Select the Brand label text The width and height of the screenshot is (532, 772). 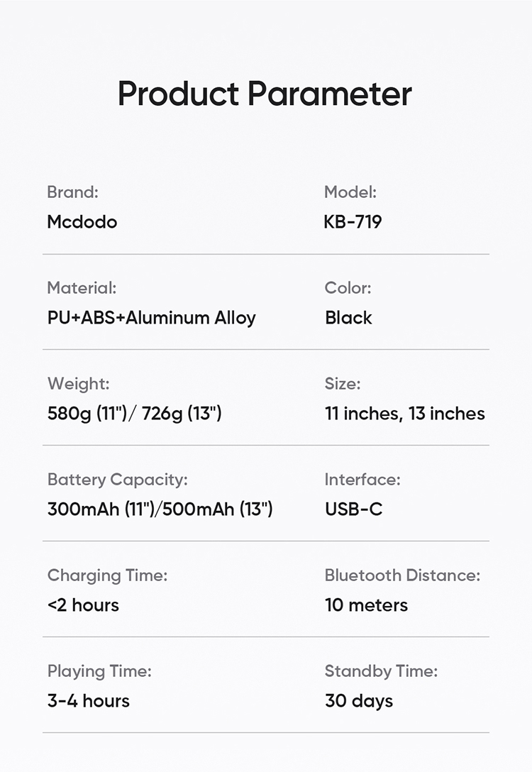[x=72, y=192]
